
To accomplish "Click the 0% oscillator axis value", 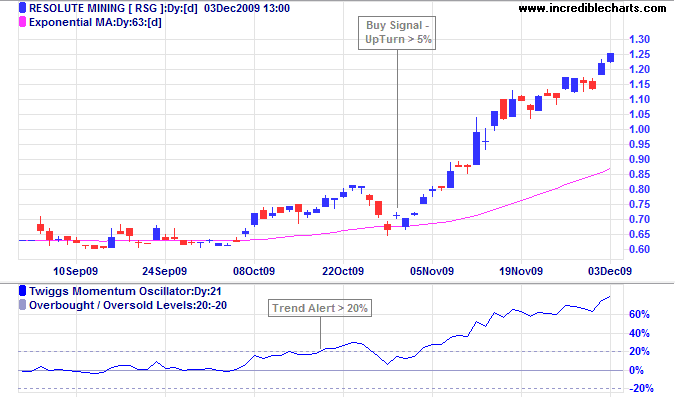I will 636,370.
